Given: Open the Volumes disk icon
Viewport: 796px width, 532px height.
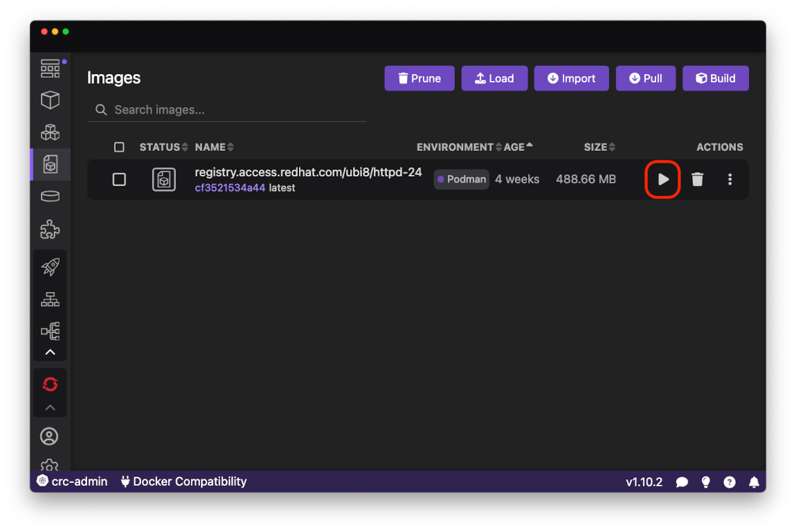Looking at the screenshot, I should click(51, 196).
